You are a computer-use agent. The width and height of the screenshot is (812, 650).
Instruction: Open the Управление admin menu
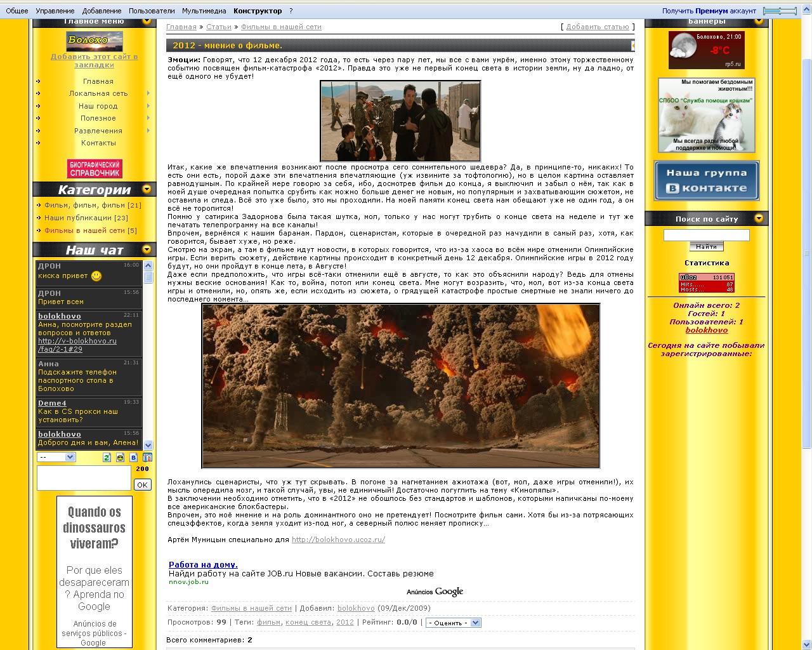[x=55, y=11]
